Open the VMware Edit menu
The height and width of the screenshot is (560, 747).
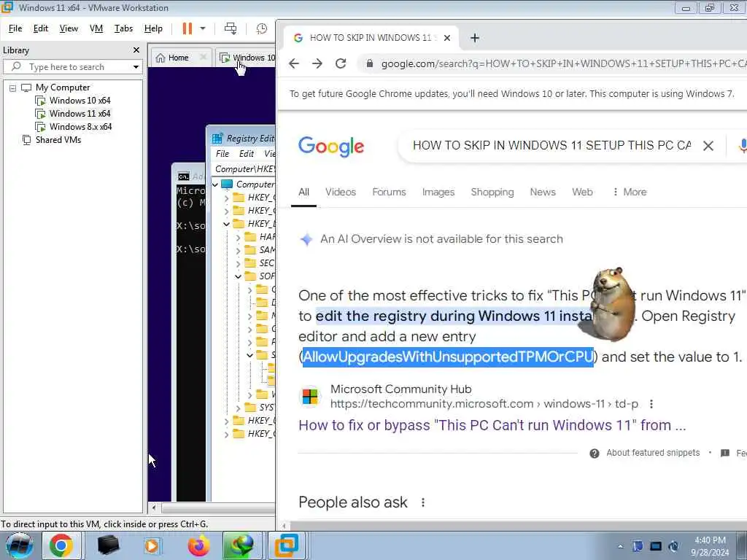click(41, 28)
